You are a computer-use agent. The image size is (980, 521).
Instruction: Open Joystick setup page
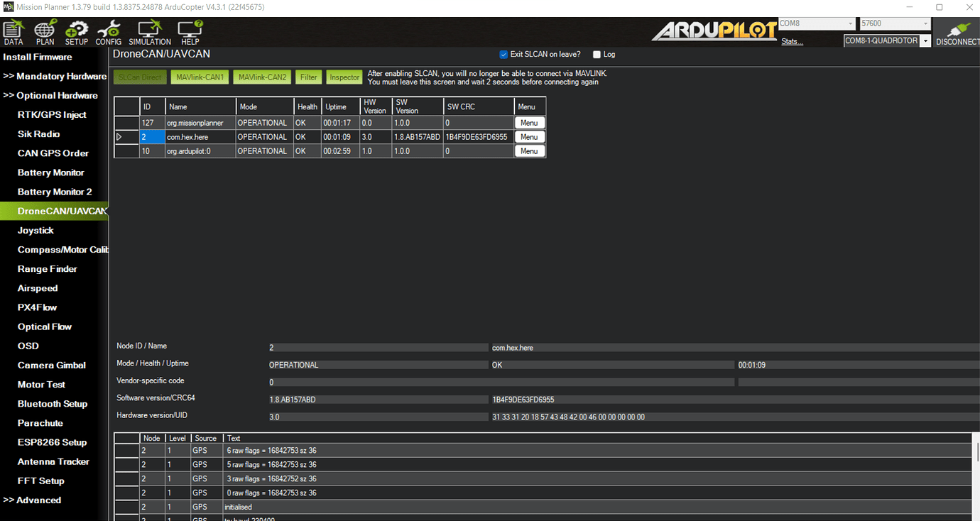point(36,230)
